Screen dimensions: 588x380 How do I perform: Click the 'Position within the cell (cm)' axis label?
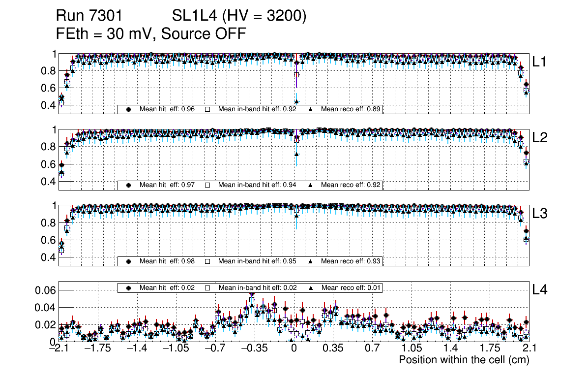pos(464,360)
